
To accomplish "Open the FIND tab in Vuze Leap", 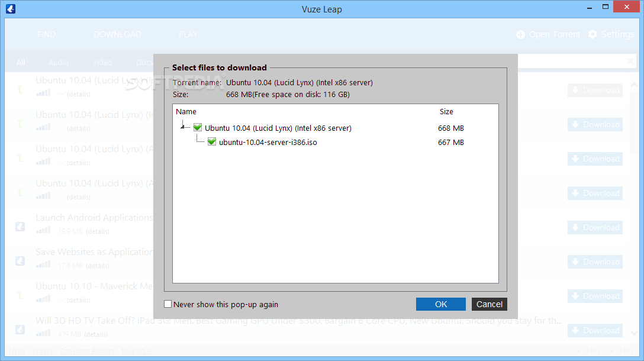I will coord(46,34).
